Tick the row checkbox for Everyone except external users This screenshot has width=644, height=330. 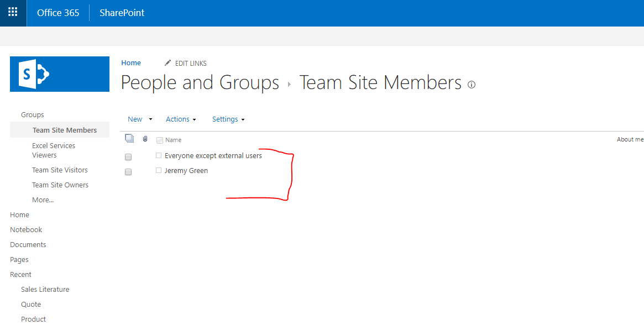tap(128, 157)
